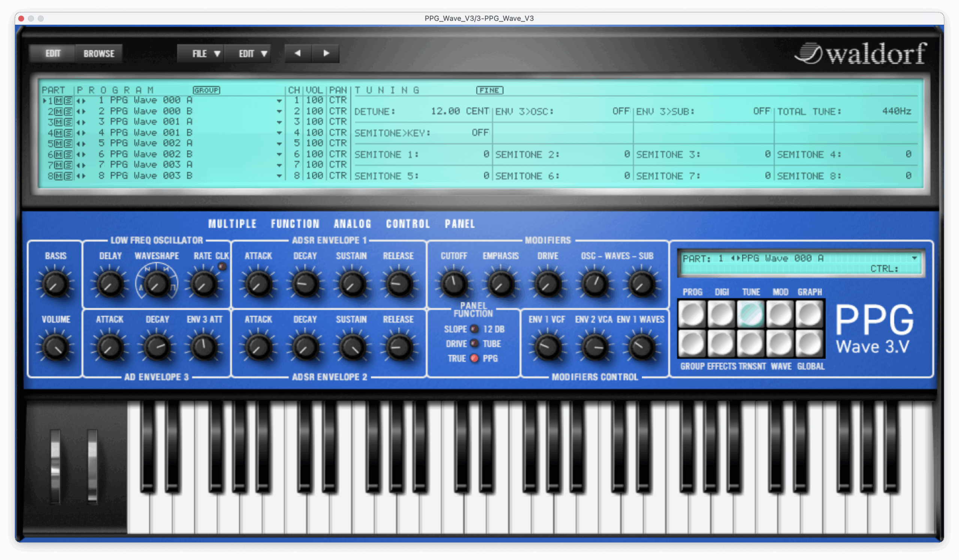The image size is (959, 560).
Task: Open program dropdown for PPG Wave 003 B
Action: tap(279, 176)
